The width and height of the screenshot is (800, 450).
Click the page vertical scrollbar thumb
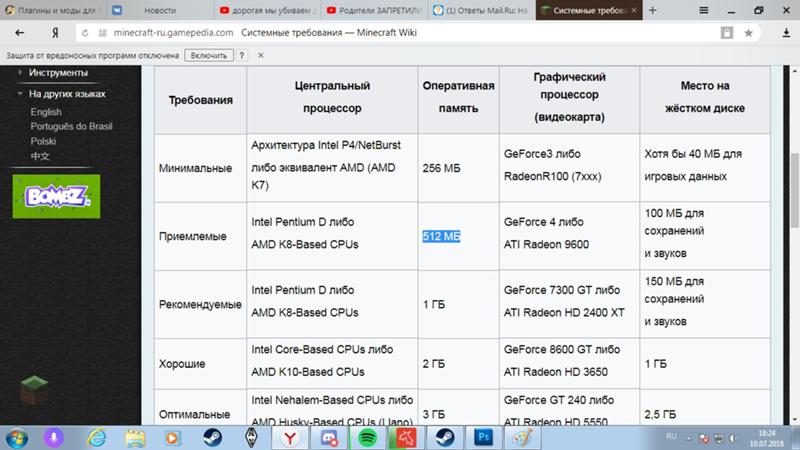coord(794,190)
